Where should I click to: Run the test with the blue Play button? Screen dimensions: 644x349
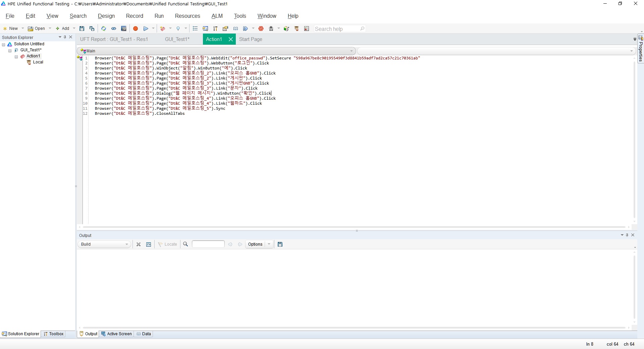pos(146,29)
